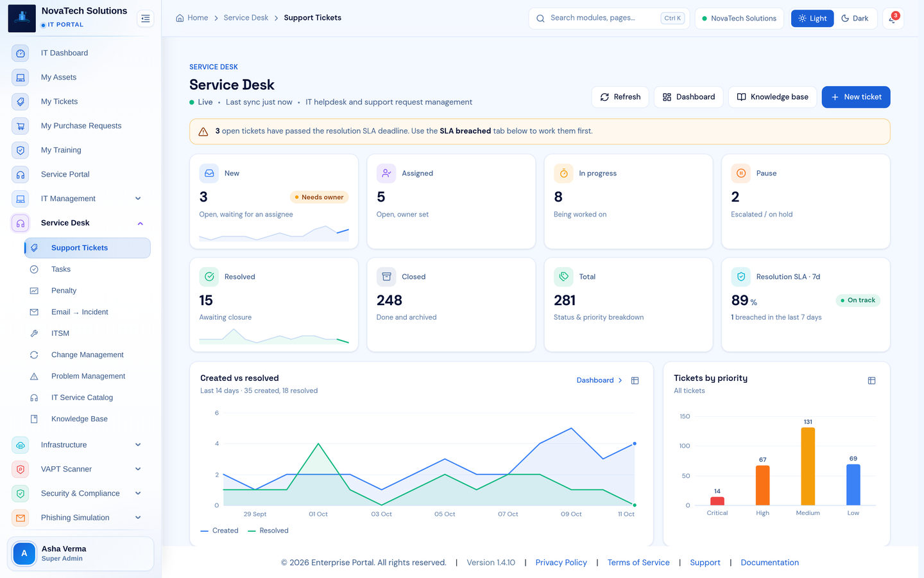Image resolution: width=924 pixels, height=578 pixels.
Task: Open table view icon for Created vs resolved
Action: (635, 381)
